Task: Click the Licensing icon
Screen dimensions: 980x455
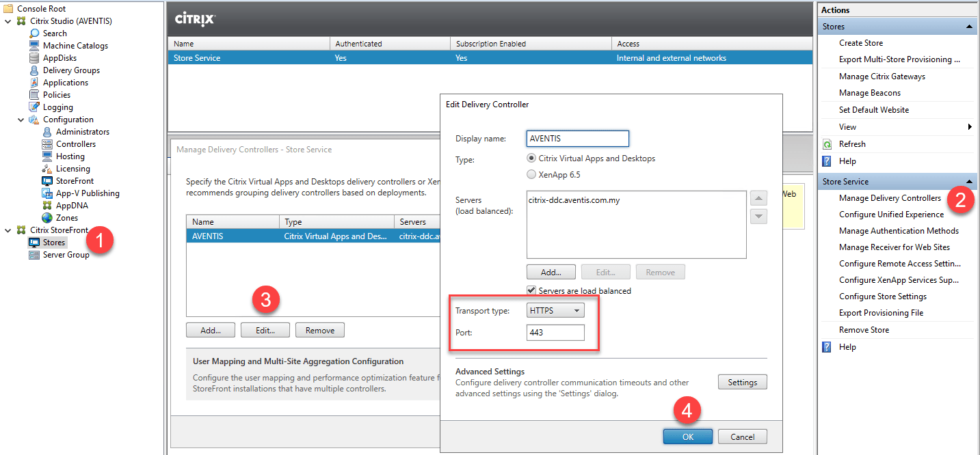Action: click(x=47, y=169)
